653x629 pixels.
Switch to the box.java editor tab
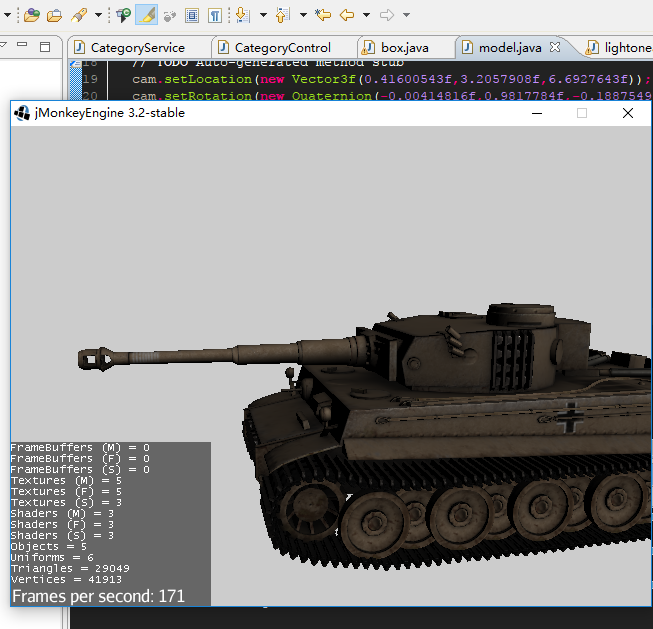pos(404,48)
